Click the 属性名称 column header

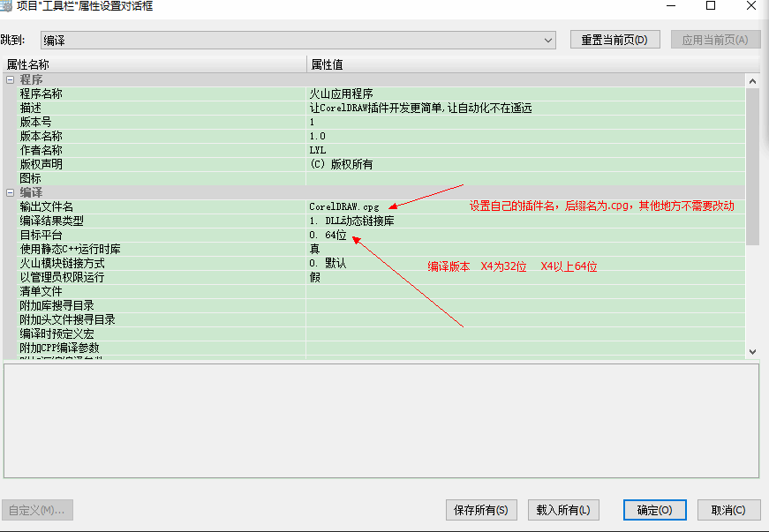pyautogui.click(x=28, y=64)
